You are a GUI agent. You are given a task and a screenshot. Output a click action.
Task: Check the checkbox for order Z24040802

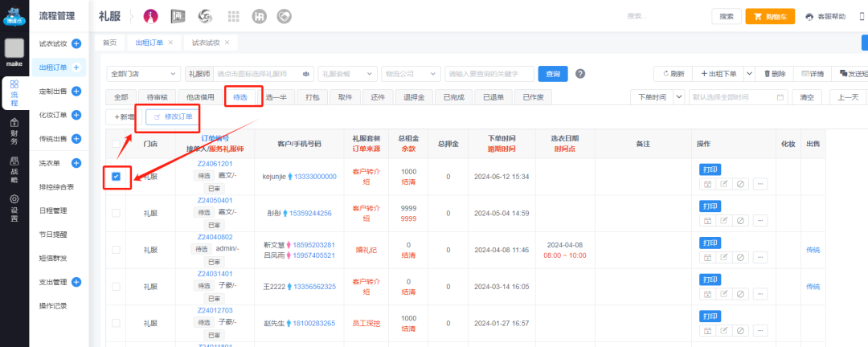(x=116, y=250)
